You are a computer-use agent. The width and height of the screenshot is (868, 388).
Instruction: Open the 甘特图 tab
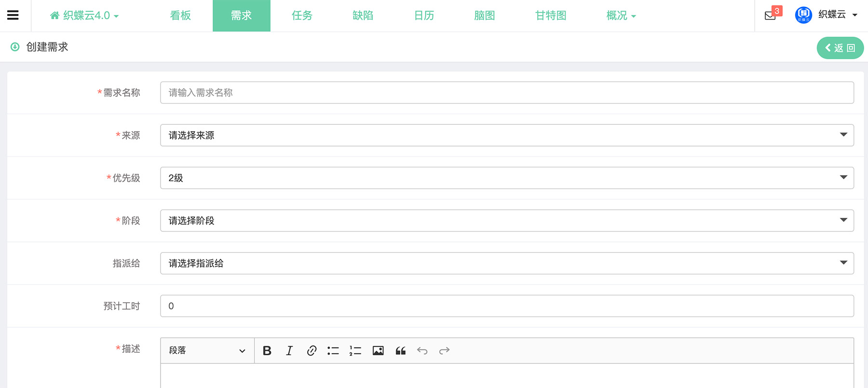(x=551, y=15)
